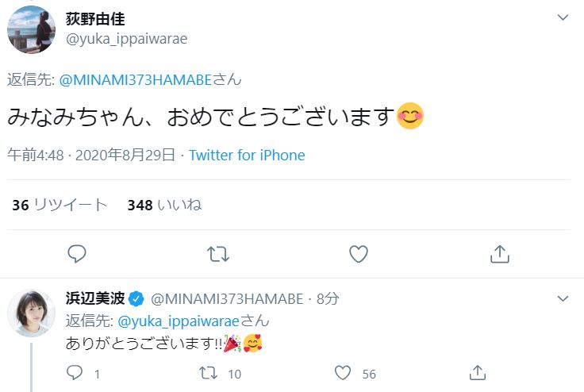View the 348 いいね list
Image resolution: width=584 pixels, height=392 pixels.
(x=164, y=205)
